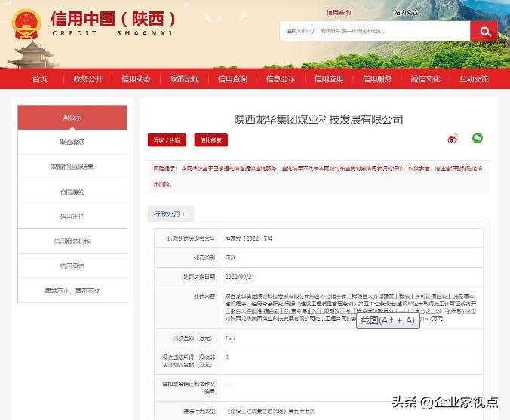
Task: Open the 互动交流 navigation item
Action: point(474,79)
